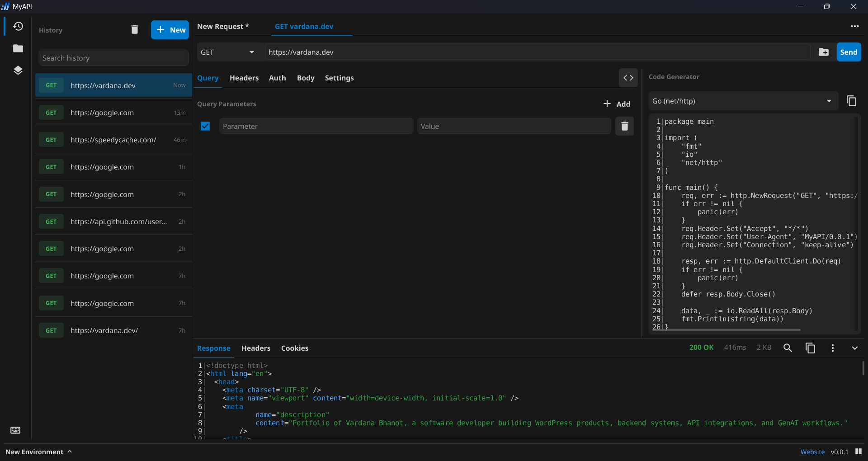The image size is (868, 461).
Task: Clear history with the trash icon
Action: 135,30
